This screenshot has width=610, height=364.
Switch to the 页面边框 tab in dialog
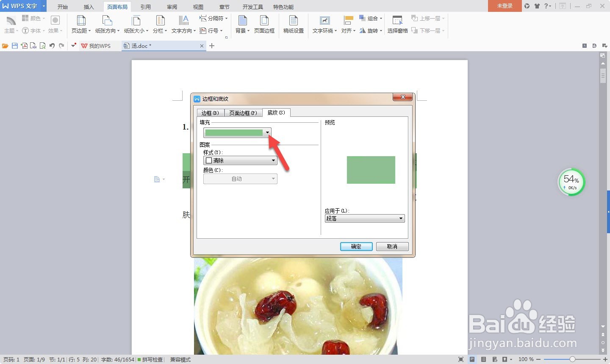coord(243,113)
